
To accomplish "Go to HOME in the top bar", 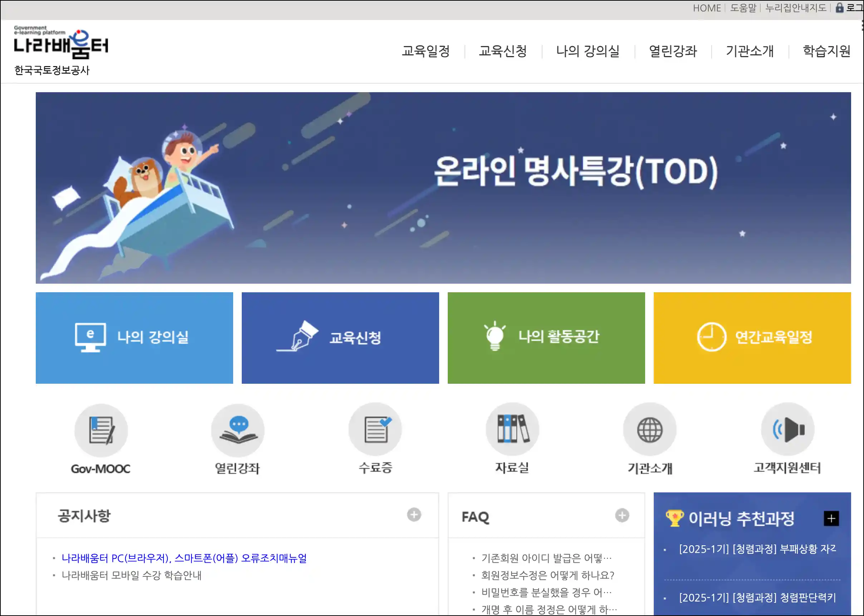I will coord(707,7).
